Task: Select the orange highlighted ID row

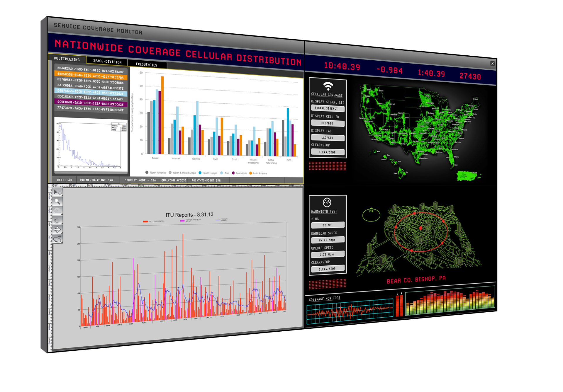Action: coord(91,76)
